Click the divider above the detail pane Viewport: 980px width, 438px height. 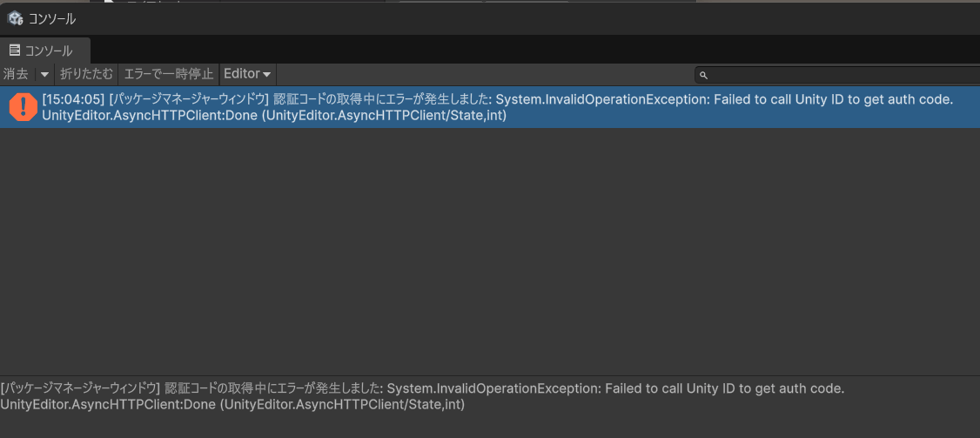click(x=487, y=375)
